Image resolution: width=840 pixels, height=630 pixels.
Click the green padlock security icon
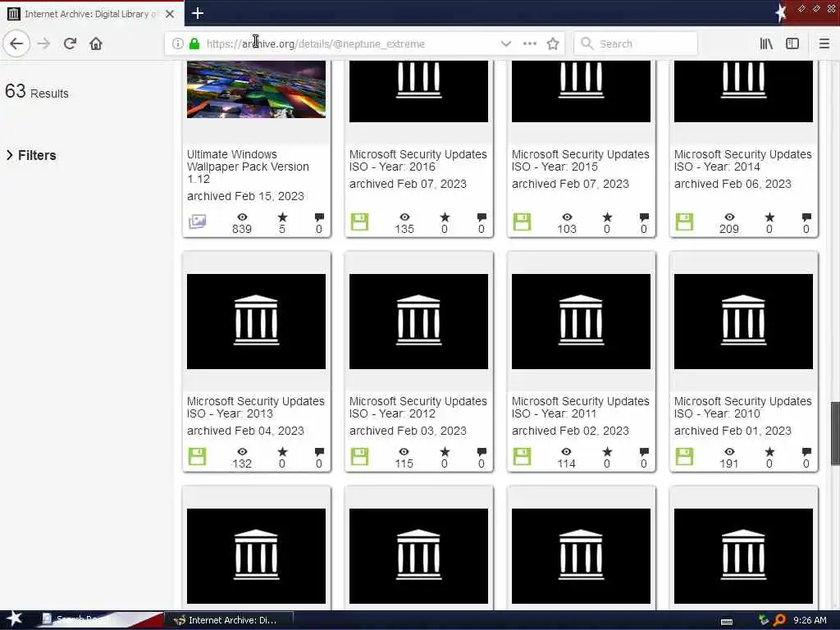[x=194, y=44]
